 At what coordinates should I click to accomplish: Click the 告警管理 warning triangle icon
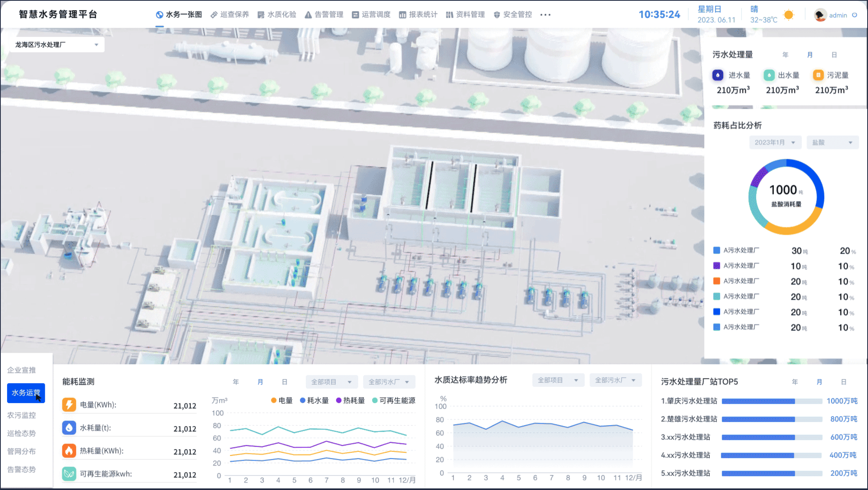308,15
